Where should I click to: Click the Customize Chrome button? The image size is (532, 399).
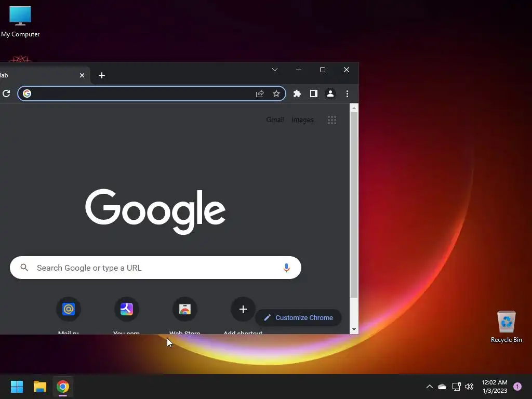point(298,317)
